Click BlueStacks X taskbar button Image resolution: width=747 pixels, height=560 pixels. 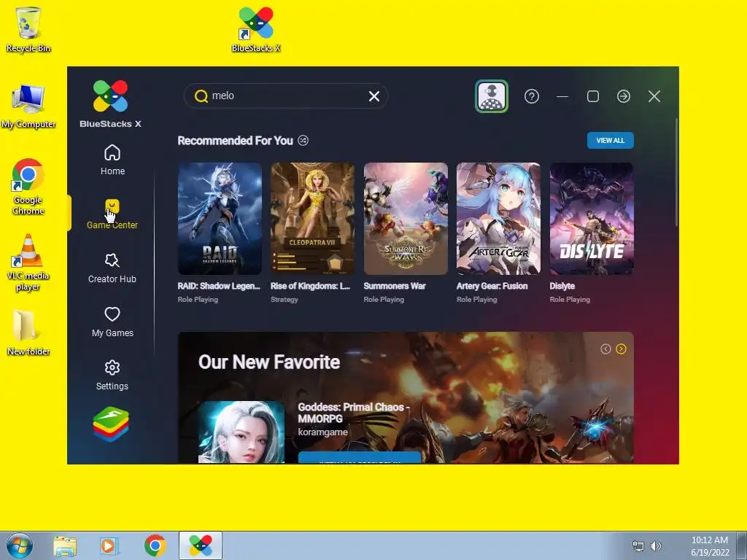pyautogui.click(x=201, y=546)
